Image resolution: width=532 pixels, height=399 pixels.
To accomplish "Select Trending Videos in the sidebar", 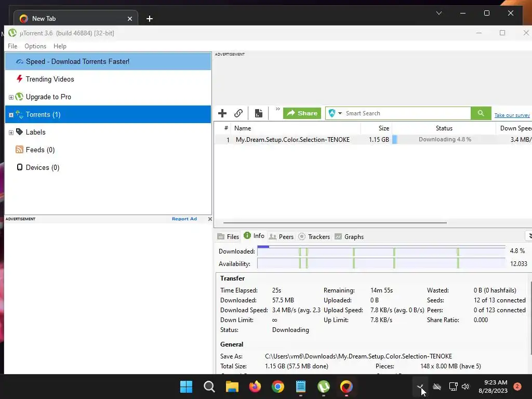I will click(108, 79).
